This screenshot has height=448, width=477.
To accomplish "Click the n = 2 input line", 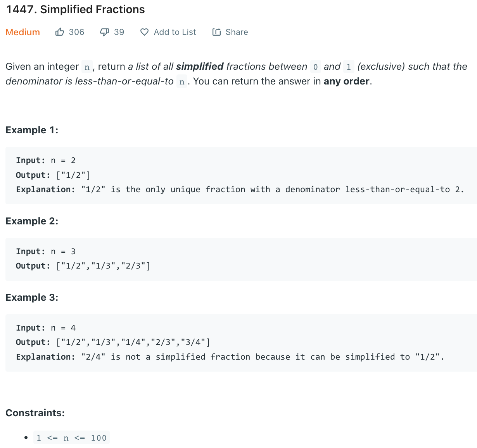I will (46, 160).
